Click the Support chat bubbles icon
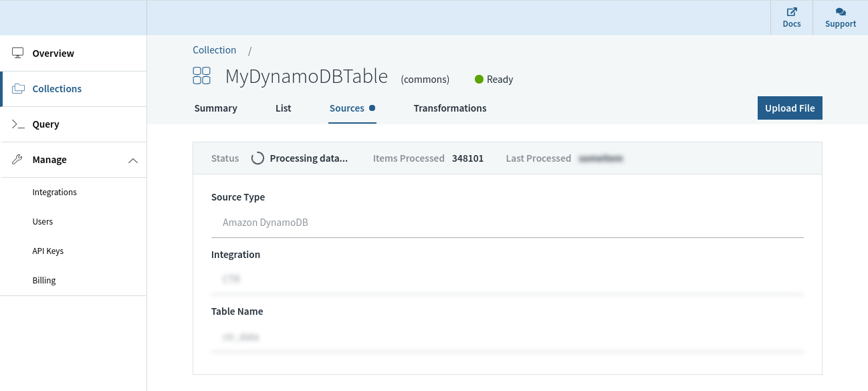Screen dimensions: 868x391 pyautogui.click(x=841, y=12)
